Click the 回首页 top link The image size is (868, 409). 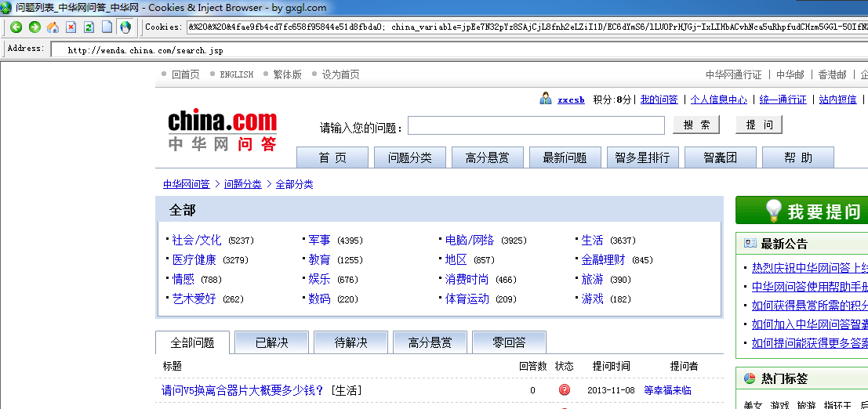[x=186, y=74]
